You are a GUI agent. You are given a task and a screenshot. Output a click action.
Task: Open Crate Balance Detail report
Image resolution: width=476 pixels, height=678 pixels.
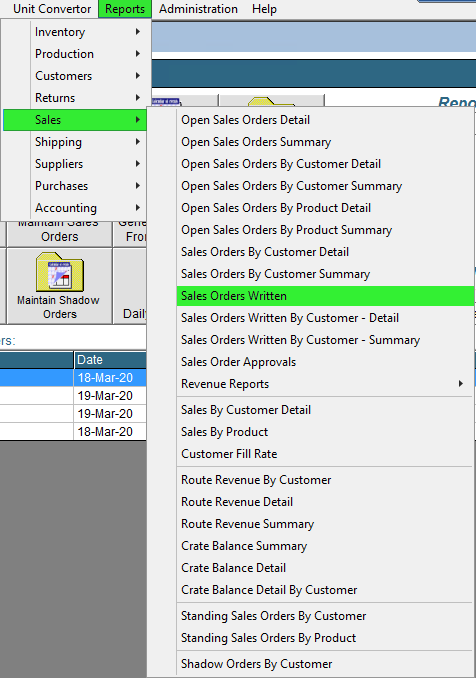(x=325, y=568)
